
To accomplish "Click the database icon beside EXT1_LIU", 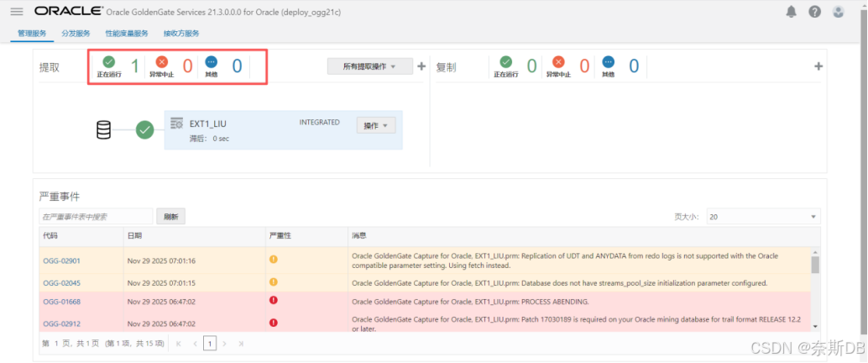I will [x=103, y=130].
